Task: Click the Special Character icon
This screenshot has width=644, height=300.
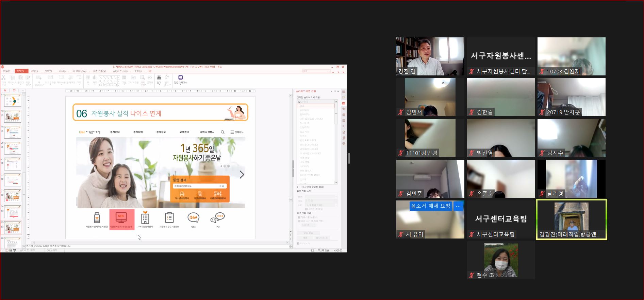Action: click(150, 77)
